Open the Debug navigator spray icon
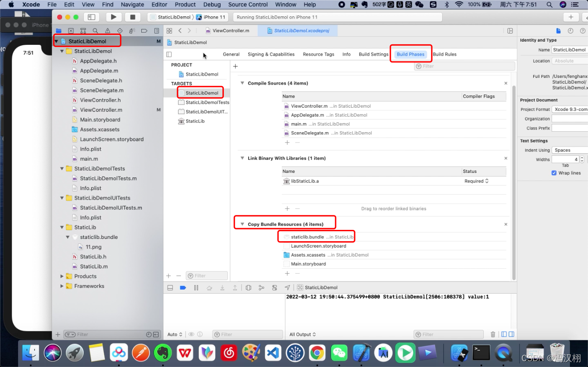 132,31
